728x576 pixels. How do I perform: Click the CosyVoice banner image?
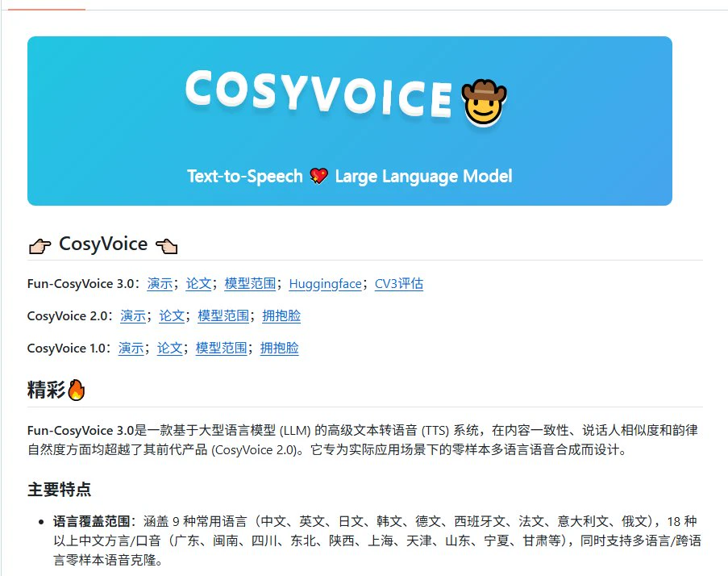point(350,121)
